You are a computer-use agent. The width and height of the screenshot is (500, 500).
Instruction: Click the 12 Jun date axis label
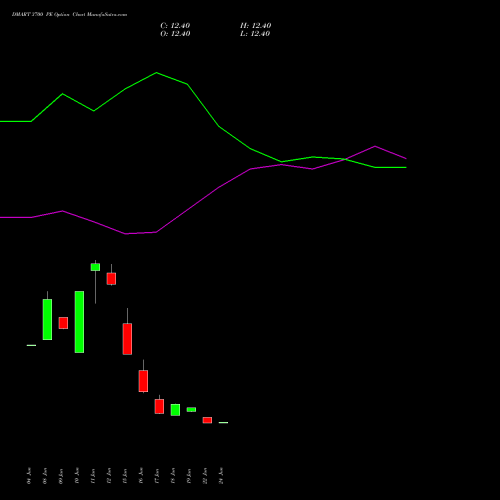(109, 476)
